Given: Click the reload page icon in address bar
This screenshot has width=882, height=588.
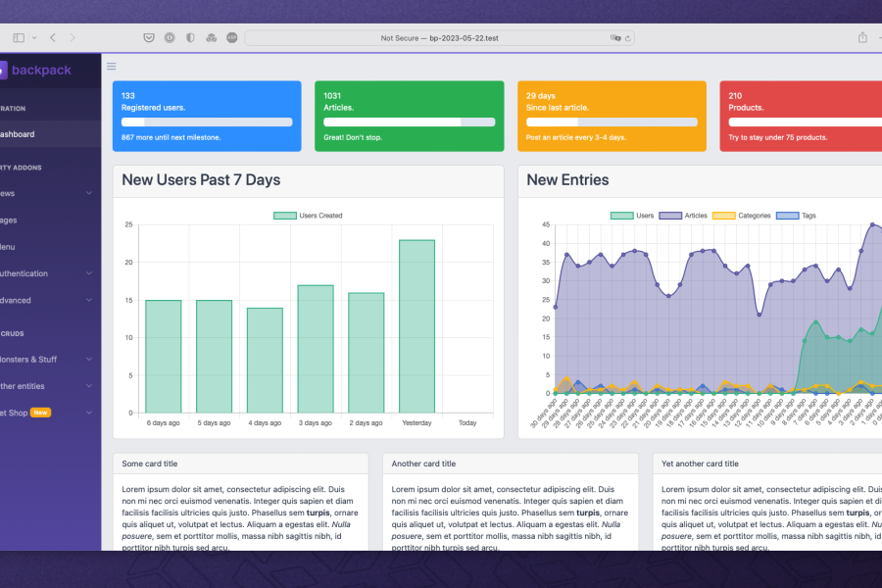Looking at the screenshot, I should tap(627, 37).
